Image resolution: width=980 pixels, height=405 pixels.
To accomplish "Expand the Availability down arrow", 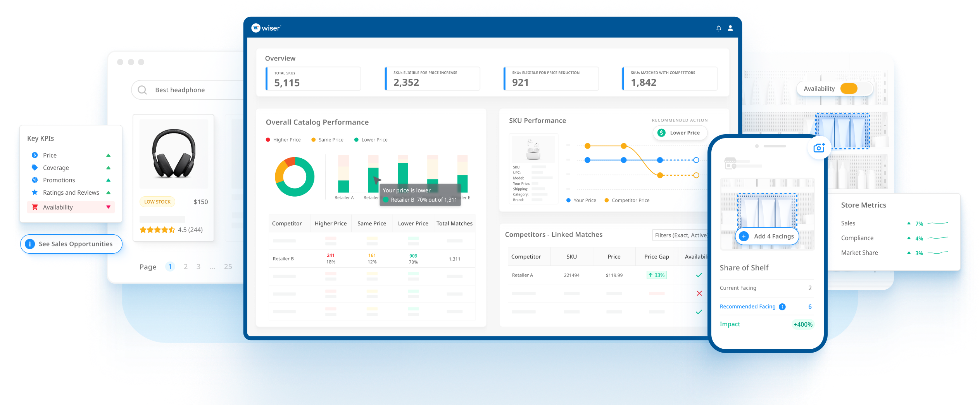I will pyautogui.click(x=109, y=207).
